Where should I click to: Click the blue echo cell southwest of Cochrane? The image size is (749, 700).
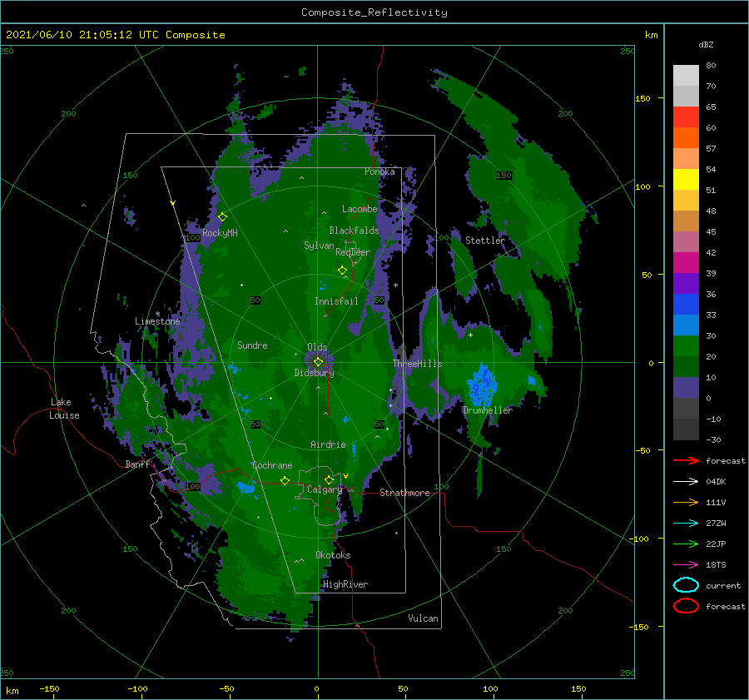click(246, 488)
